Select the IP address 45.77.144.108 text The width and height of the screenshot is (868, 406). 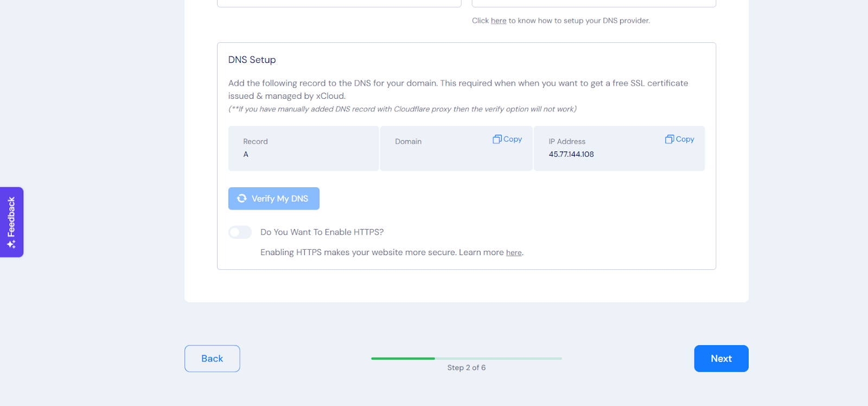point(571,154)
